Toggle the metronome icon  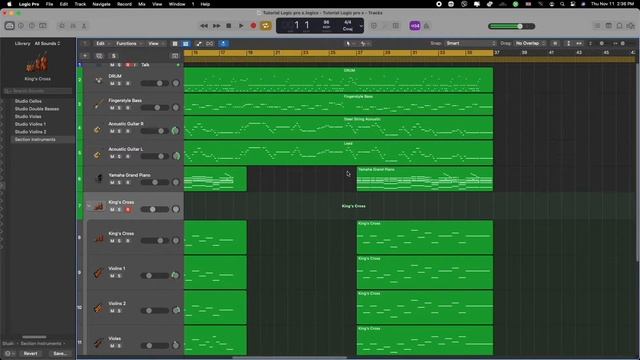point(427,26)
